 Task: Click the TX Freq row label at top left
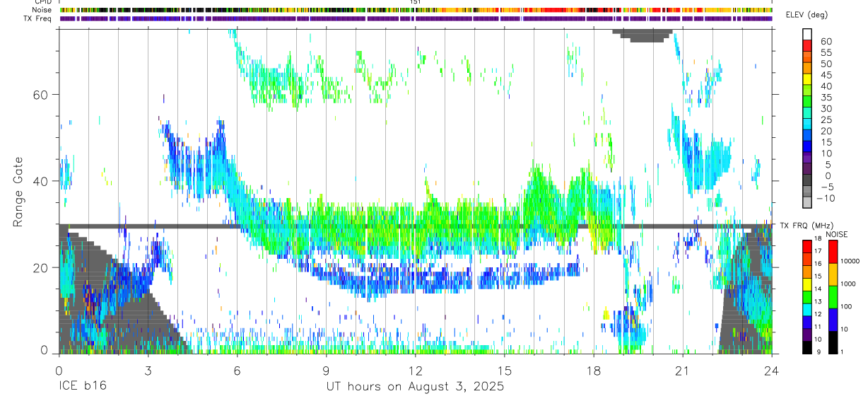tap(39, 18)
